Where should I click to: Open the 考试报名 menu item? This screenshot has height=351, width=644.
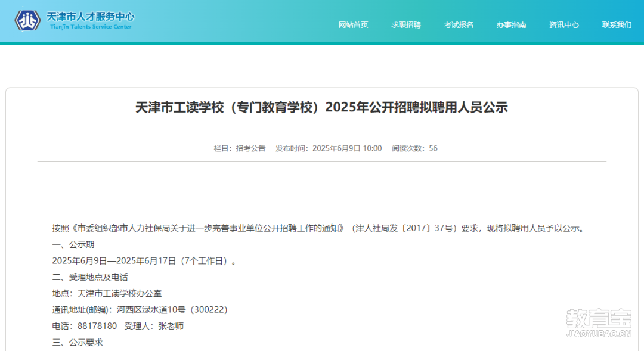point(459,24)
